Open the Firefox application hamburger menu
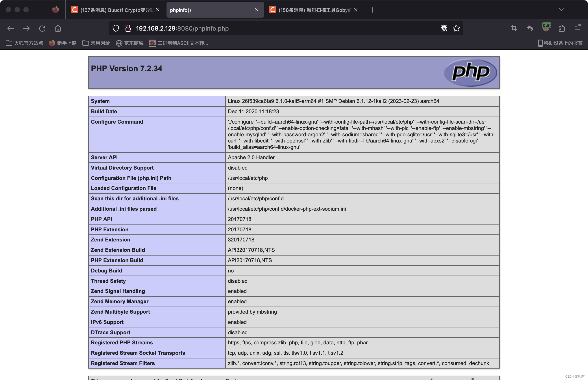 point(577,28)
